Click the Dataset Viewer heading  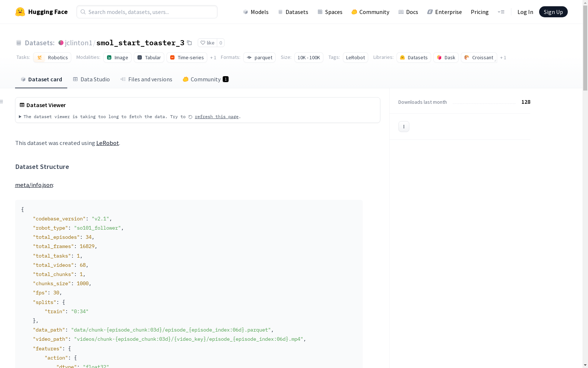pyautogui.click(x=46, y=105)
